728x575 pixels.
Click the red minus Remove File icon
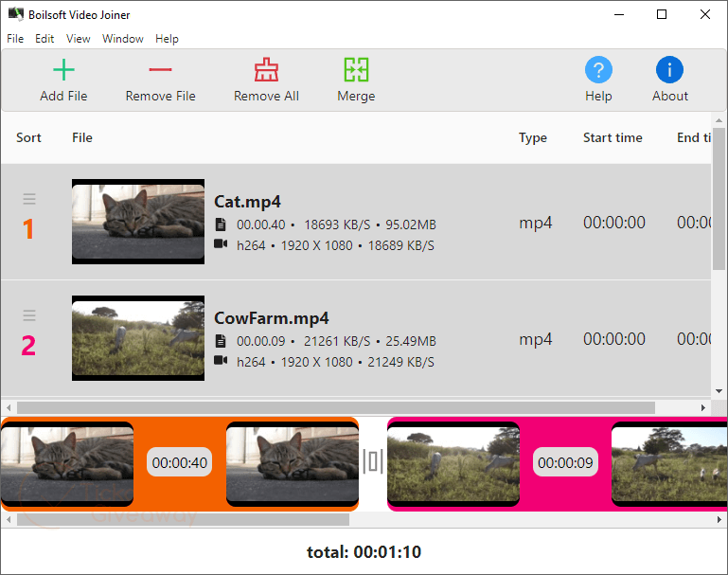point(160,70)
